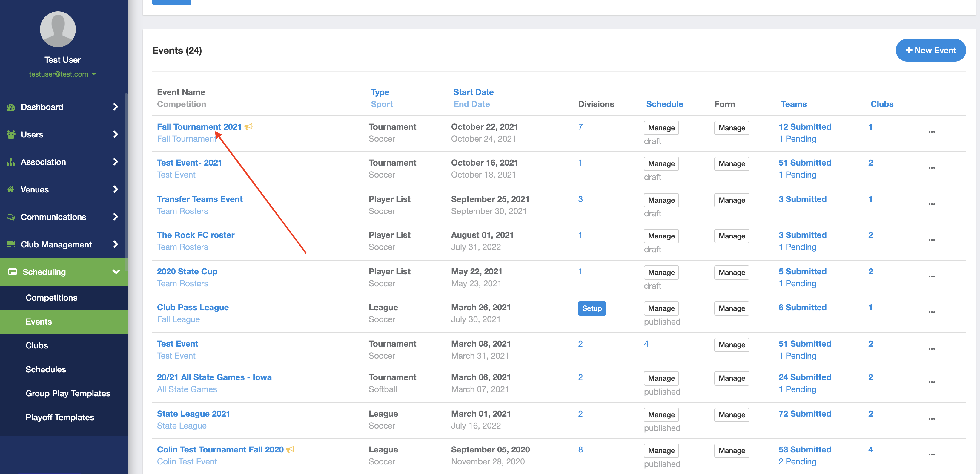Expand the Users menu chevron
Image resolution: width=980 pixels, height=474 pixels.
click(116, 134)
